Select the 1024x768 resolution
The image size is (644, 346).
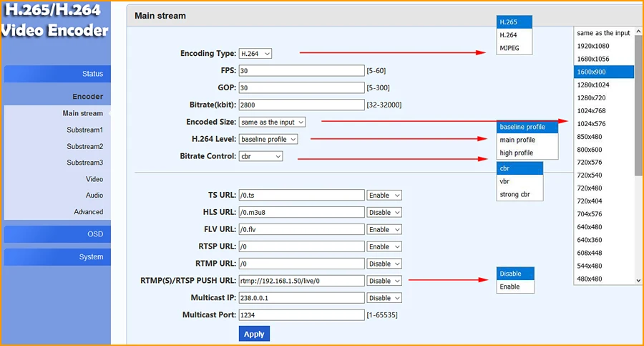pyautogui.click(x=604, y=110)
